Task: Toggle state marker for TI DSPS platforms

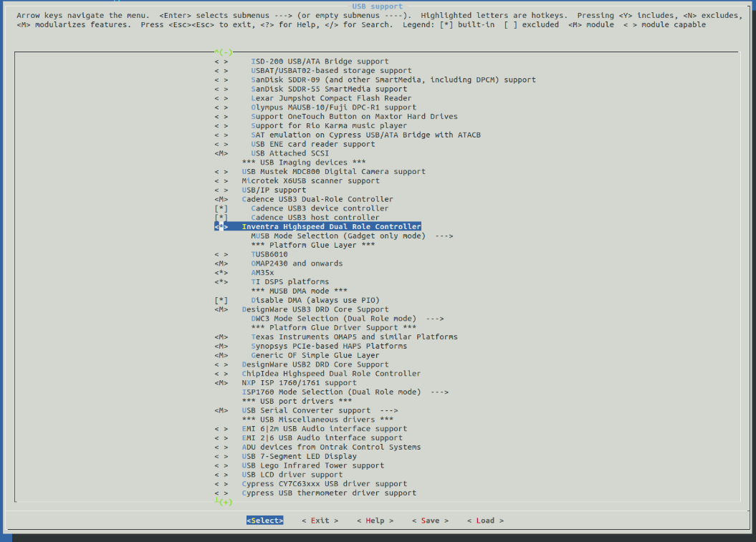Action: click(221, 282)
